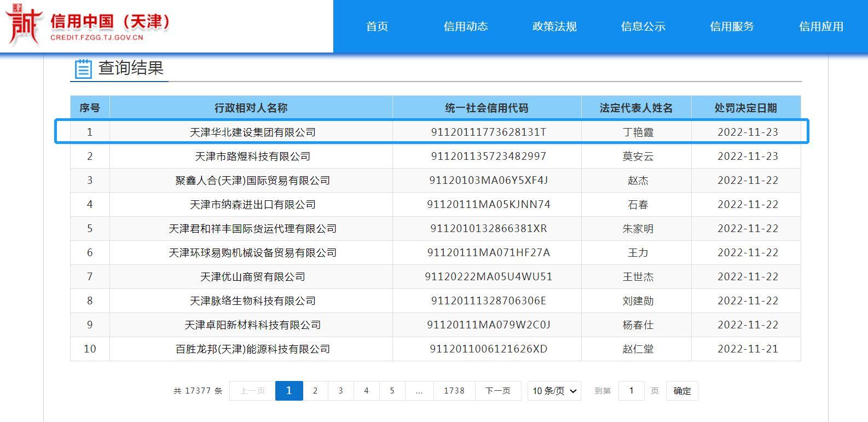Click the 法定代表人姓名 column header
Viewport: 868px width, 422px height.
coord(636,108)
